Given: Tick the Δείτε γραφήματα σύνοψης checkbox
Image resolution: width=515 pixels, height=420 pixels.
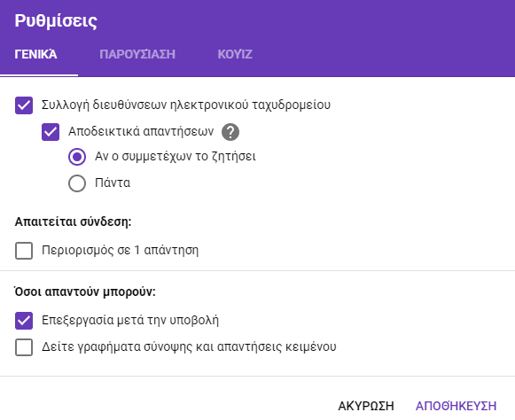Looking at the screenshot, I should [x=24, y=347].
